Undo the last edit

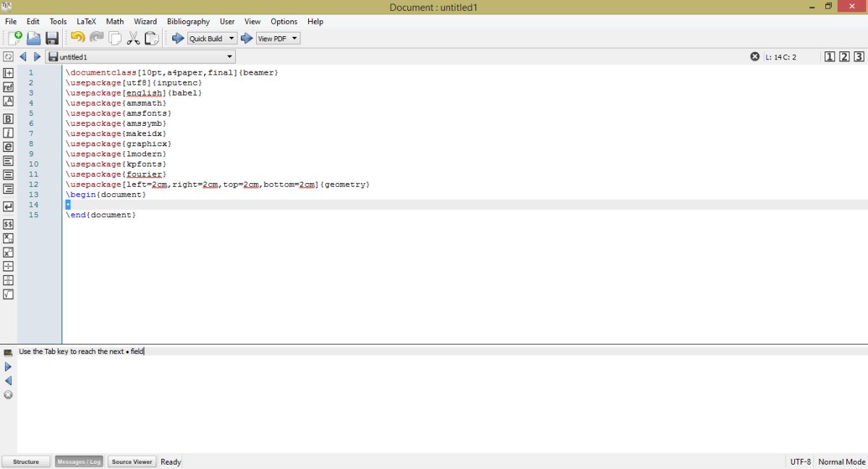77,38
